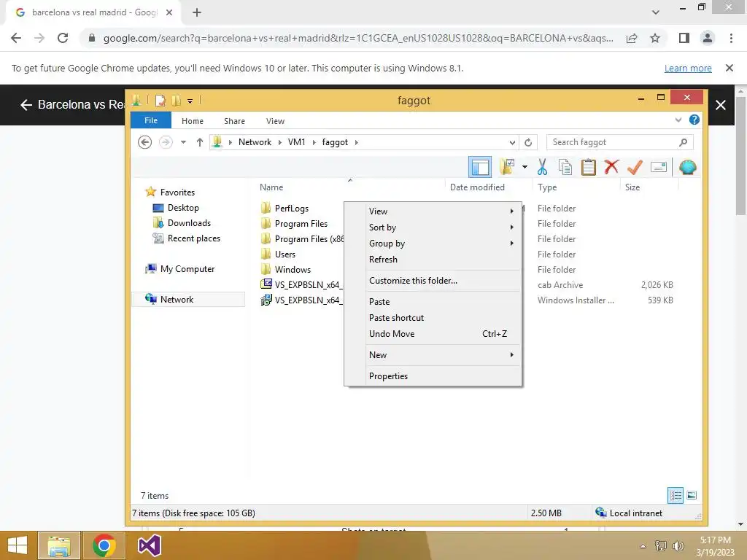The width and height of the screenshot is (747, 560).
Task: Open address bar previous locations dropdown
Action: [512, 142]
